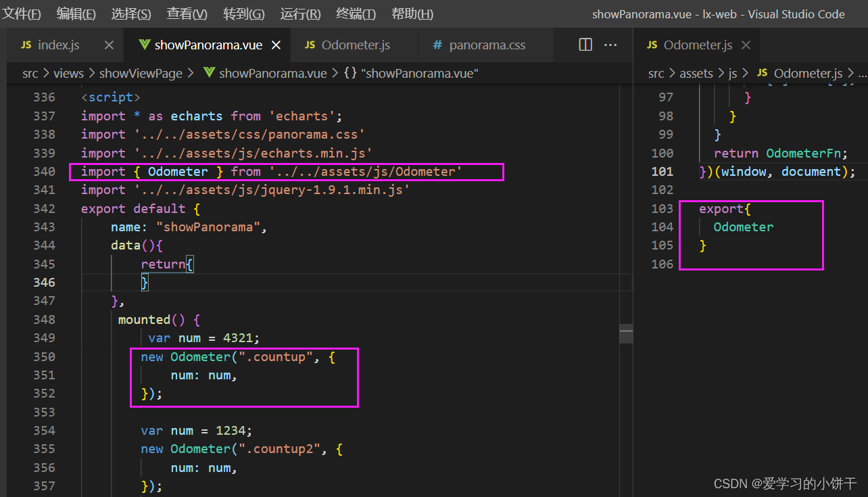The height and width of the screenshot is (497, 868).
Task: Open the 帮助(H) menu
Action: 412,14
